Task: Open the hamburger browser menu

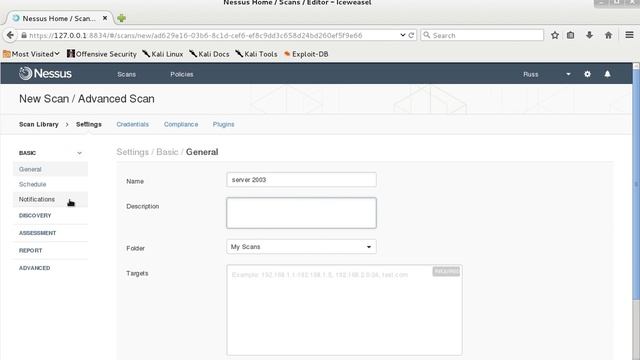Action: (629, 35)
